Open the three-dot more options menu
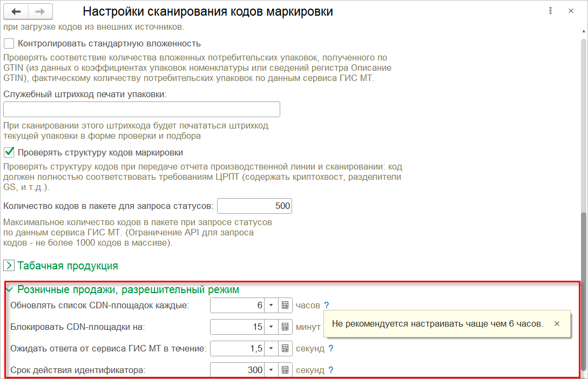Image resolution: width=588 pixels, height=379 pixels. (550, 11)
